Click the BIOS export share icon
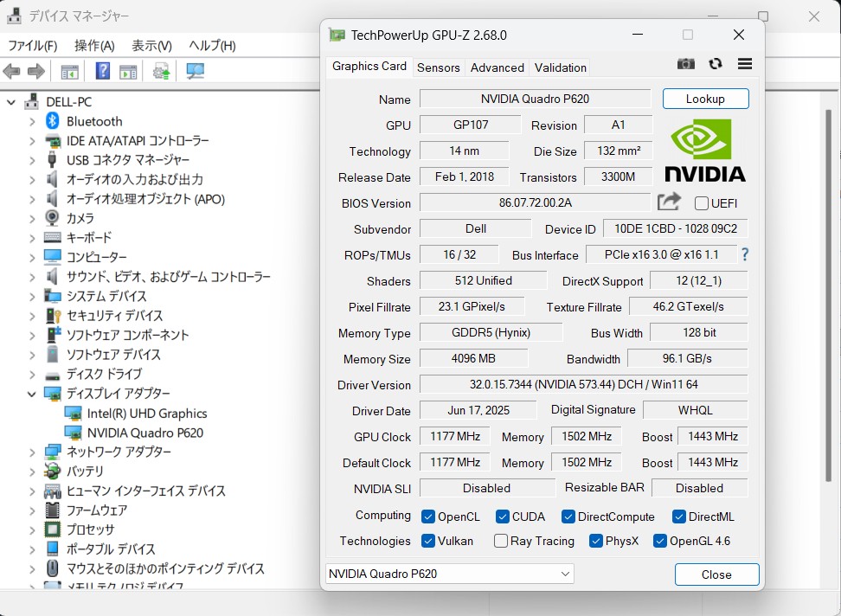Viewport: 841px width, 616px height. [x=669, y=202]
